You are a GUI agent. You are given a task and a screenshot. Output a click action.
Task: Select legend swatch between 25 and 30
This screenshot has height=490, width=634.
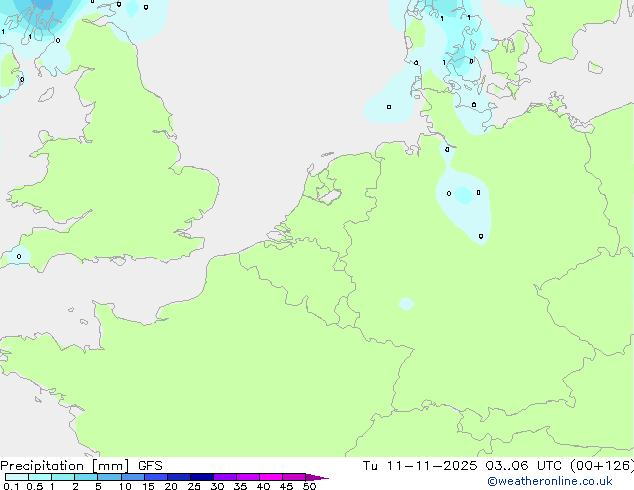pos(202,477)
